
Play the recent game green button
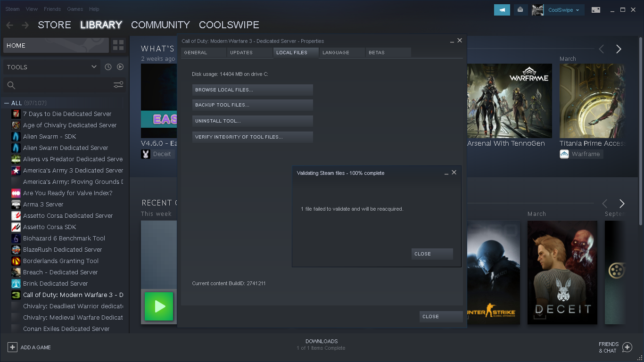(159, 306)
